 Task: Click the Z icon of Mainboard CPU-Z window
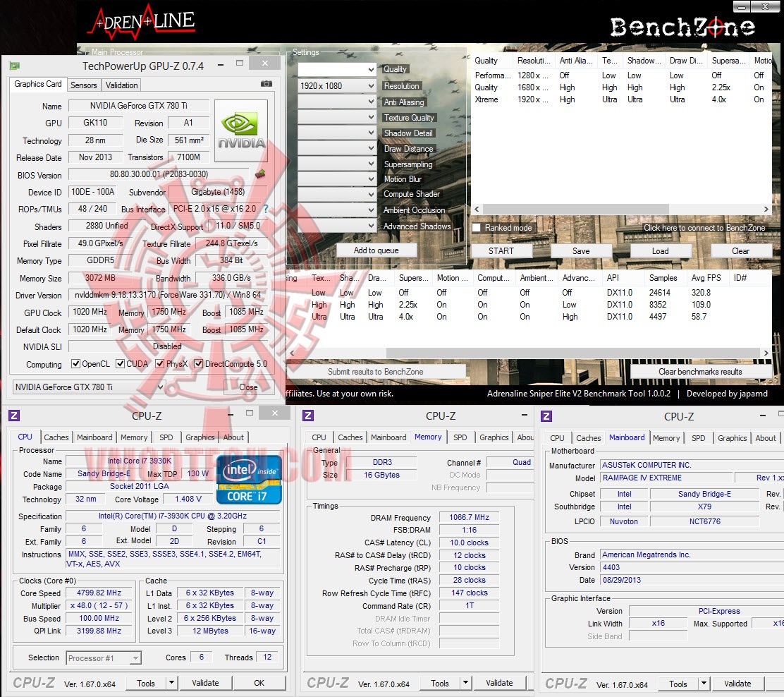click(546, 416)
